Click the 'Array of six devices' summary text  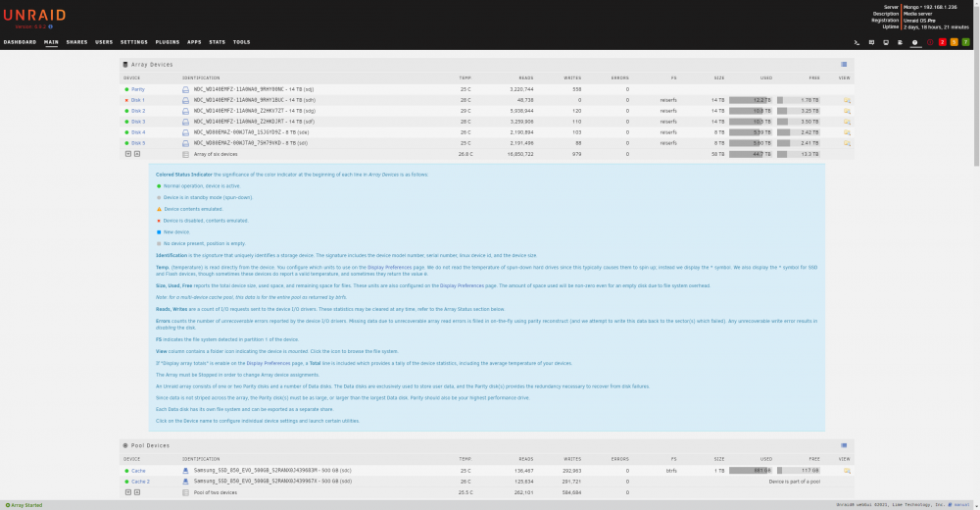[216, 154]
